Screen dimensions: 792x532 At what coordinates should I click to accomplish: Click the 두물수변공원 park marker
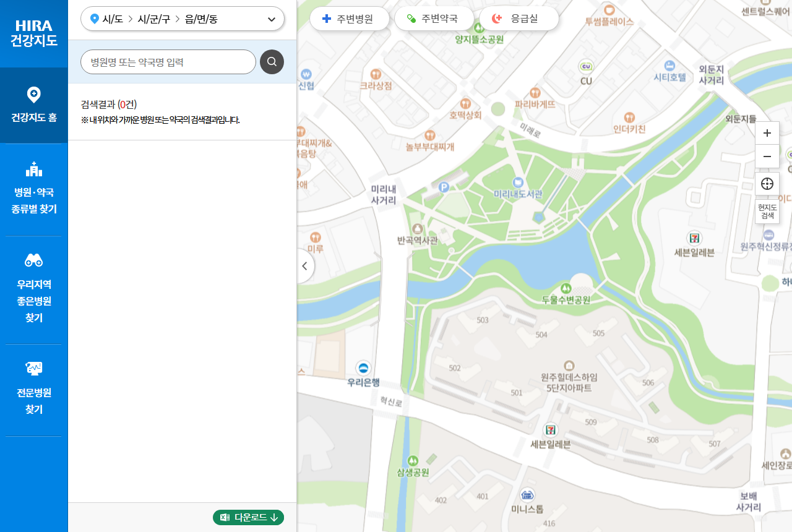566,288
